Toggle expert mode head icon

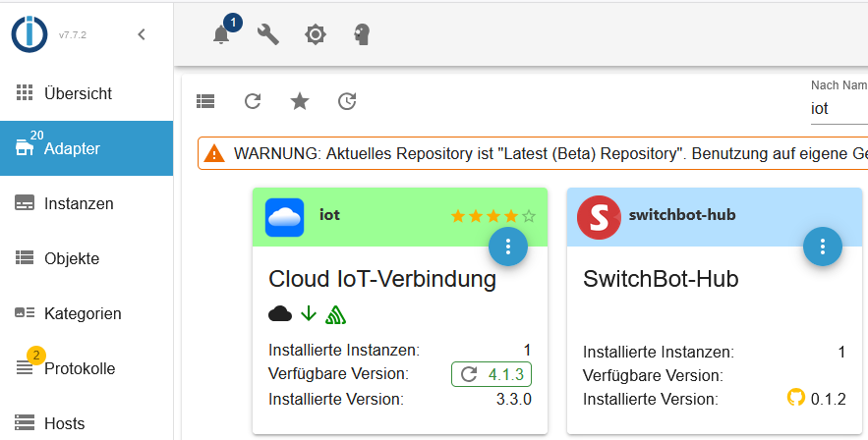point(362,35)
